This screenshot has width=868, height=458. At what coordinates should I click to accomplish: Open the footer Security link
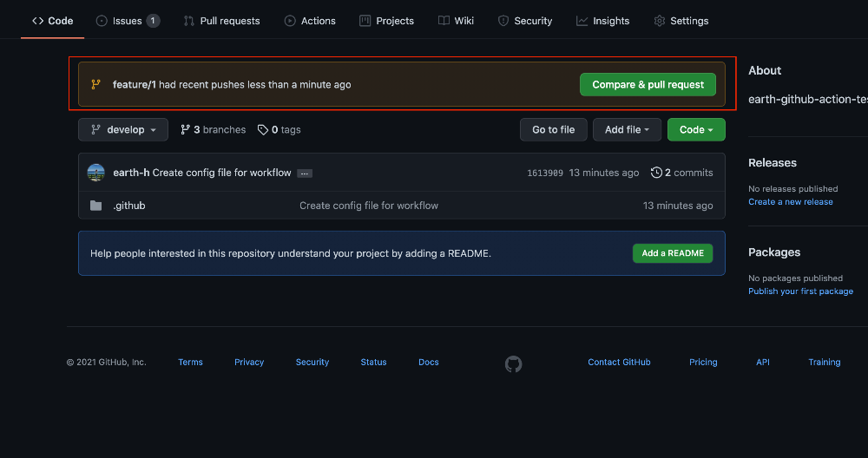(x=312, y=363)
